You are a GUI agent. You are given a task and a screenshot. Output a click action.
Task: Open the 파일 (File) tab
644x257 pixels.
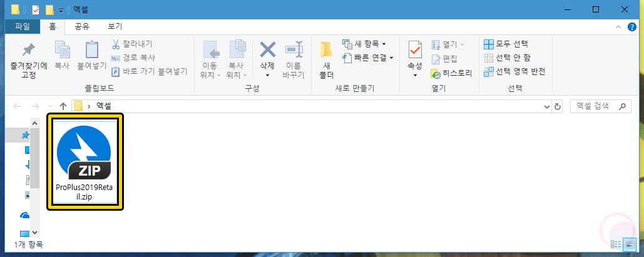pyautogui.click(x=23, y=27)
